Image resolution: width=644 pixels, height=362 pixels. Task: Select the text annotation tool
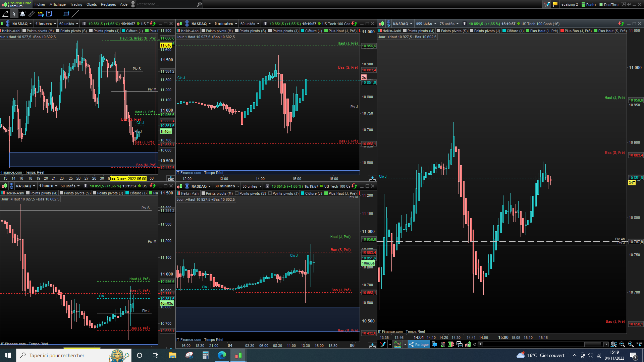pyautogui.click(x=49, y=14)
